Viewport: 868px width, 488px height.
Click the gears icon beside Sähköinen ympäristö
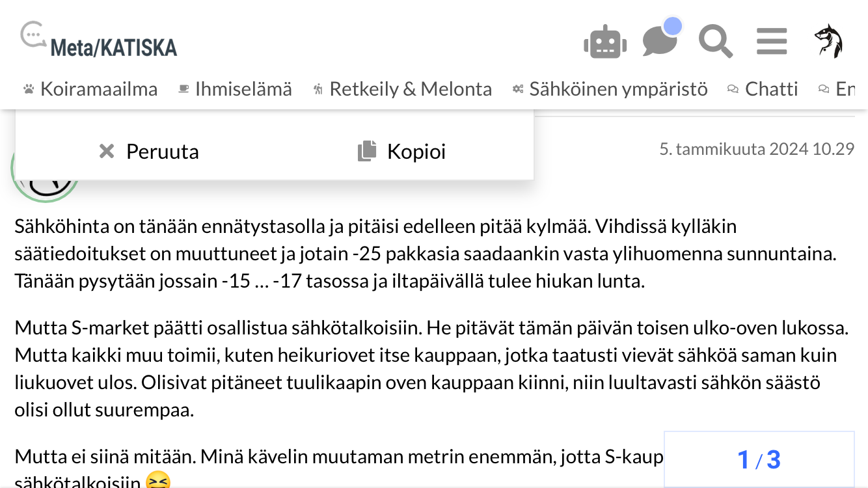click(518, 89)
